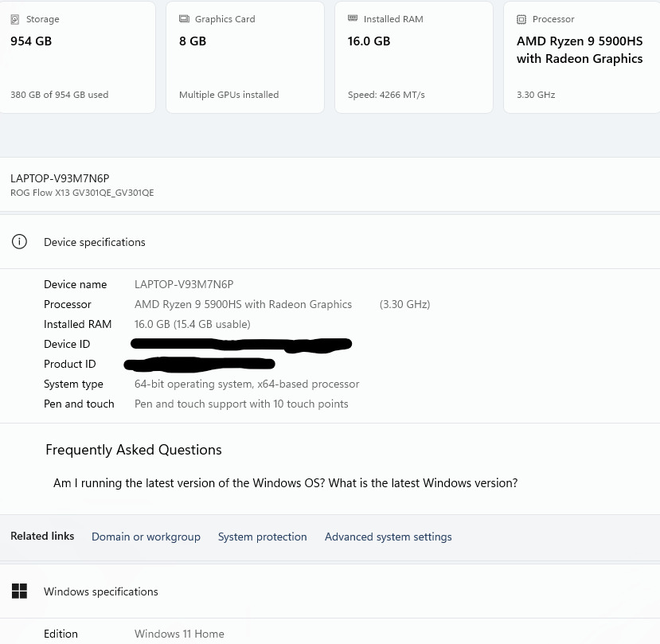This screenshot has width=660, height=644.
Task: Click the 'Related links' label
Action: 42,536
